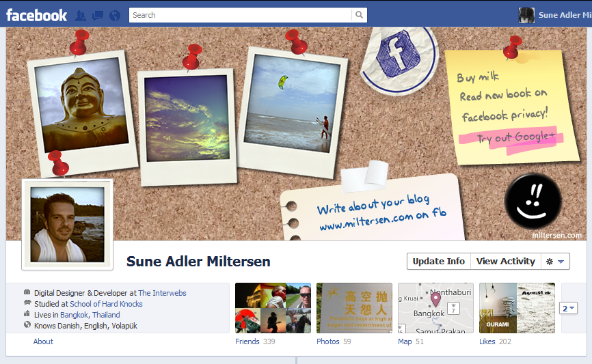
Task: Expand the "2" more sections dropdown
Action: 569,308
